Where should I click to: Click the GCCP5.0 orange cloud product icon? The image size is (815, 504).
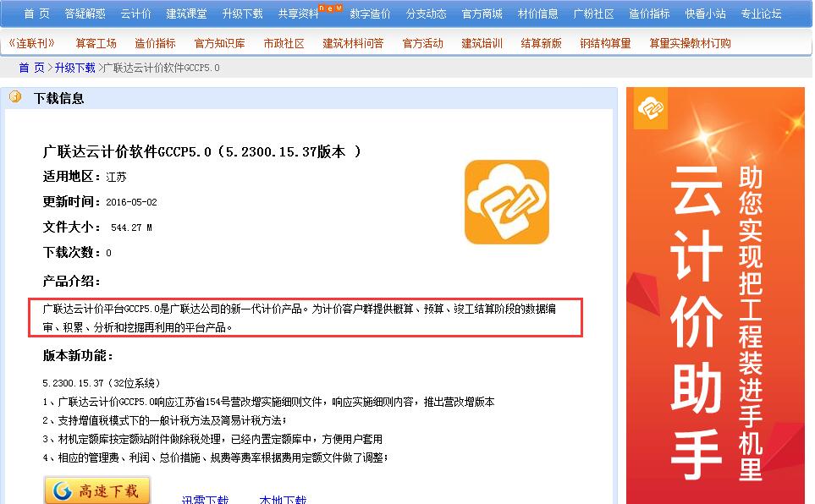coord(507,202)
